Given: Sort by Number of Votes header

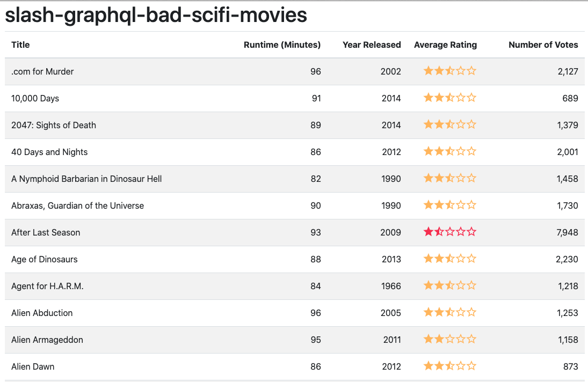Looking at the screenshot, I should 543,45.
